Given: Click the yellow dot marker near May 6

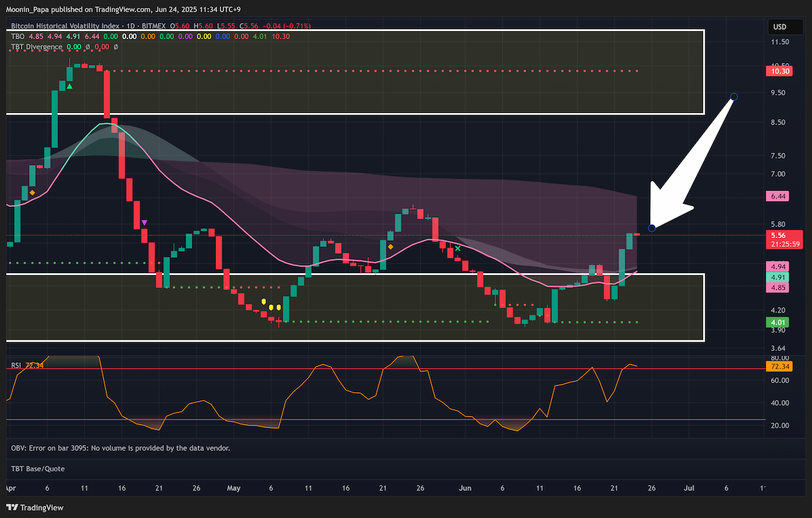Looking at the screenshot, I should 271,308.
